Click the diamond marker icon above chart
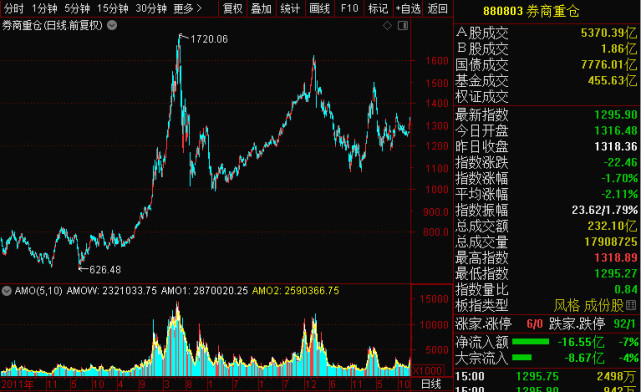The width and height of the screenshot is (641, 392). tap(387, 26)
